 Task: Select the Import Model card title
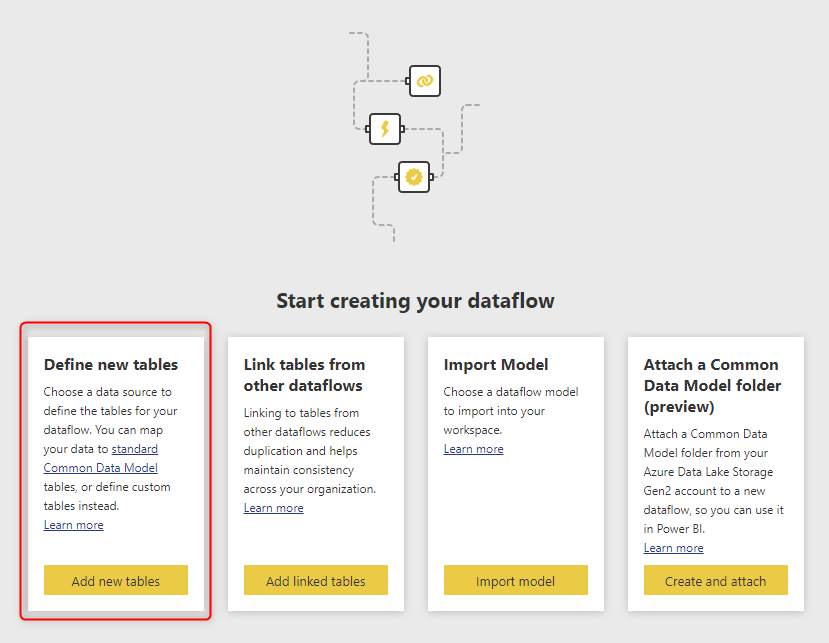tap(496, 365)
